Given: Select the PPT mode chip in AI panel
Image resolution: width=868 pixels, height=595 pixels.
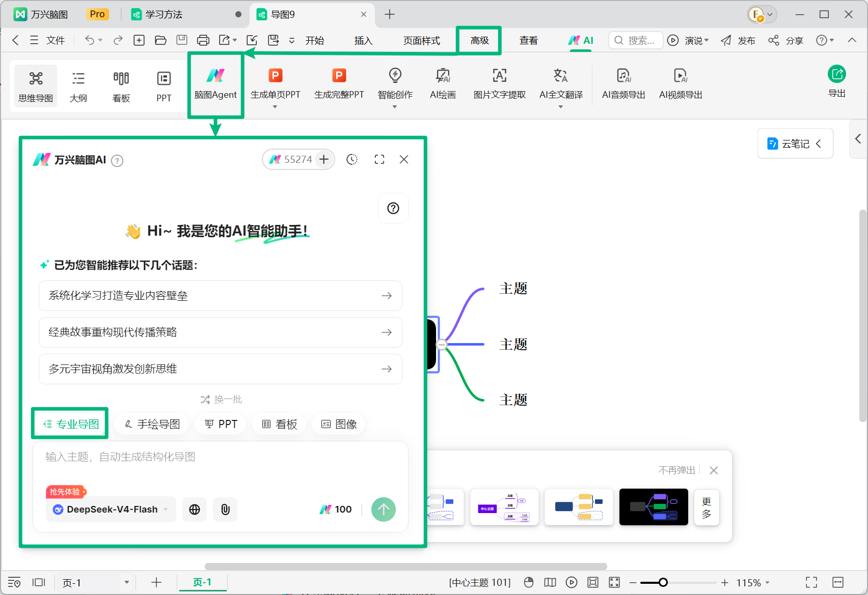Looking at the screenshot, I should coord(221,424).
